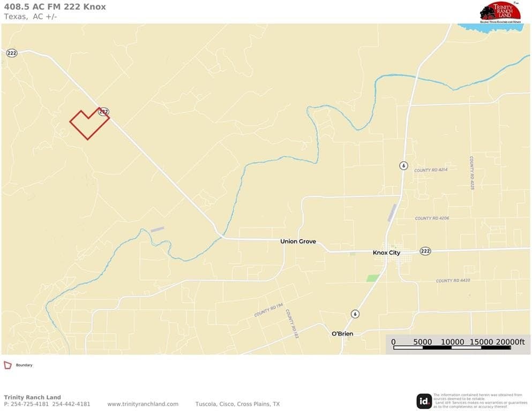The height and width of the screenshot is (411, 532).
Task: Click the '20000ft' scale bar label
Action: click(x=510, y=342)
